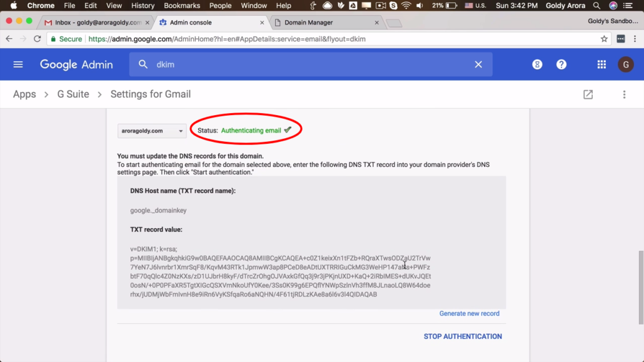The height and width of the screenshot is (362, 644).
Task: Click the volume icon in the menu bar
Action: pyautogui.click(x=420, y=6)
